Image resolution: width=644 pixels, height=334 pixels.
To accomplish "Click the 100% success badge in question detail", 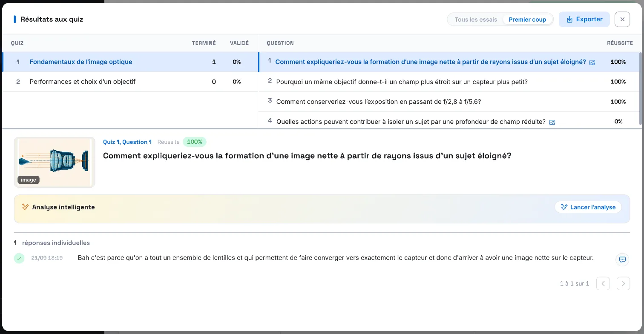I will coord(195,142).
